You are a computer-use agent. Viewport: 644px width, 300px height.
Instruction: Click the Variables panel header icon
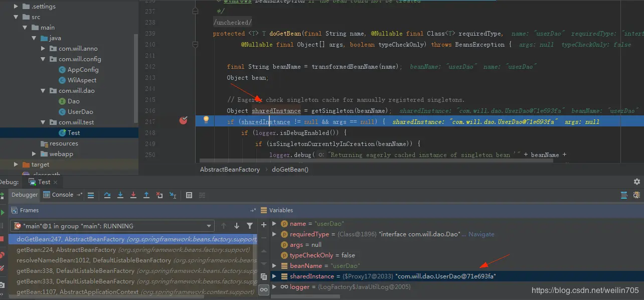point(264,210)
